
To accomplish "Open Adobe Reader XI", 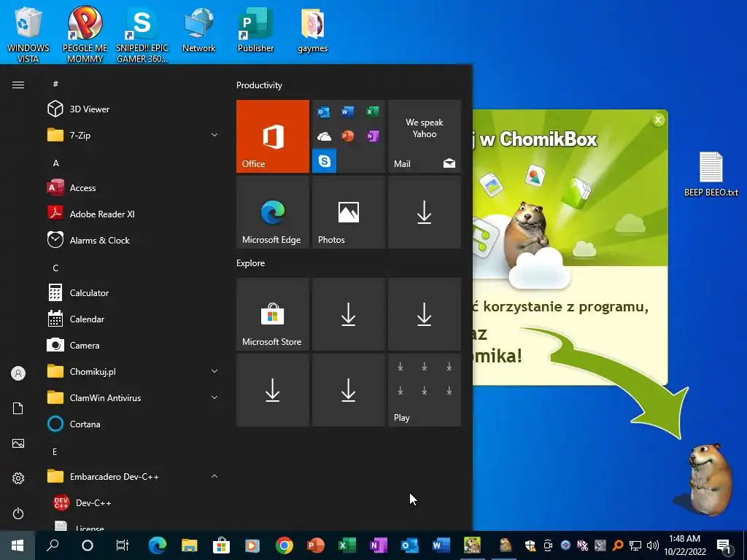I will (x=101, y=214).
